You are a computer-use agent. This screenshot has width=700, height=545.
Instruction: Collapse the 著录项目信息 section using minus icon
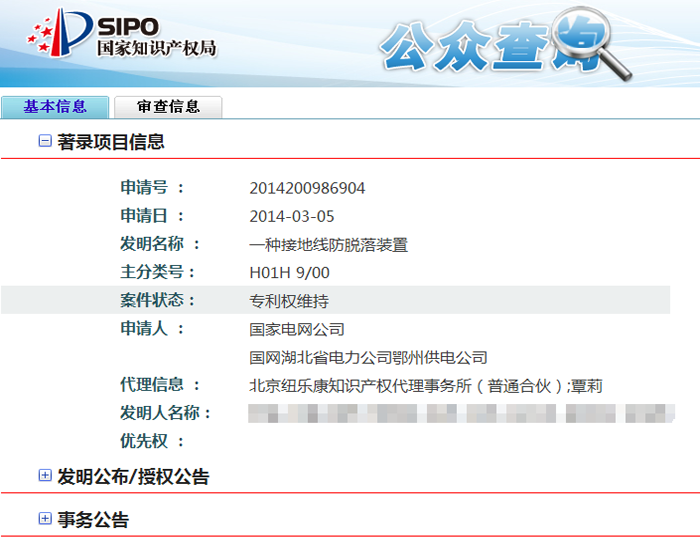[x=44, y=142]
